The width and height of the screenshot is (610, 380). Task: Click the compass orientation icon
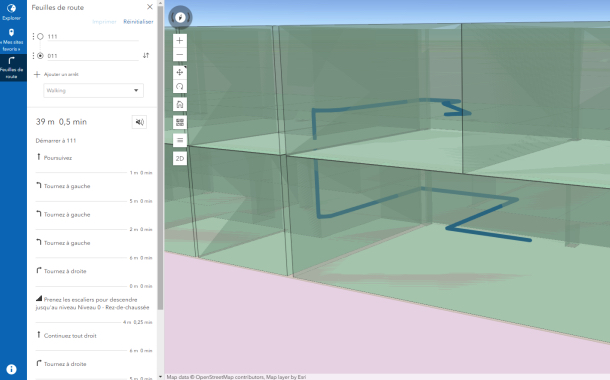tap(180, 18)
